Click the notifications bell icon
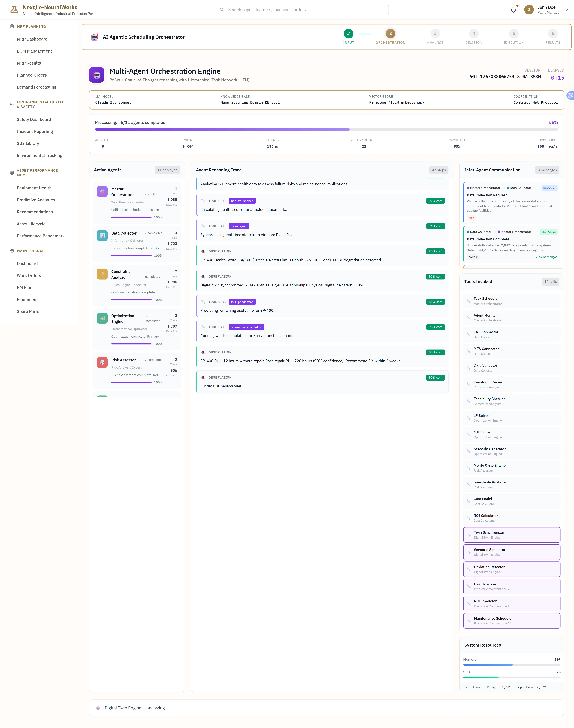The image size is (574, 728). coord(513,10)
